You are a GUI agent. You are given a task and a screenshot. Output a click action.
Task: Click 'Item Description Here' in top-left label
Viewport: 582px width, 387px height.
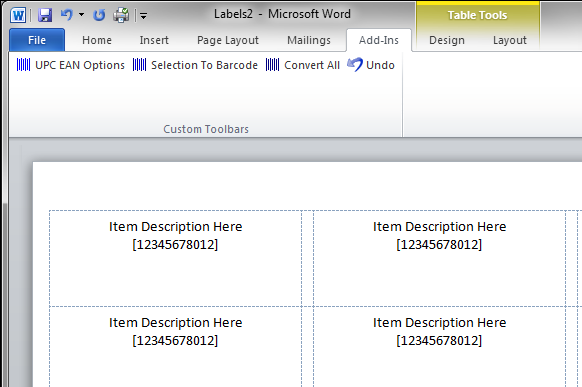pyautogui.click(x=176, y=227)
